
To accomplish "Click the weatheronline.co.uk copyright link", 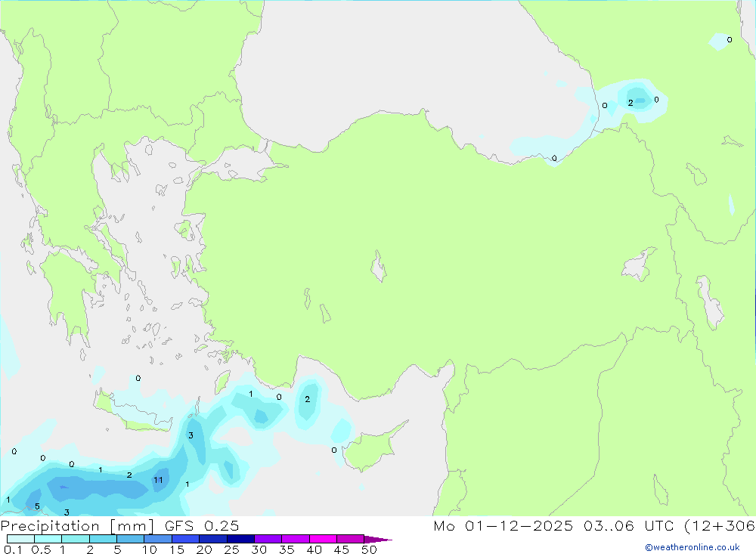I will 692,547.
